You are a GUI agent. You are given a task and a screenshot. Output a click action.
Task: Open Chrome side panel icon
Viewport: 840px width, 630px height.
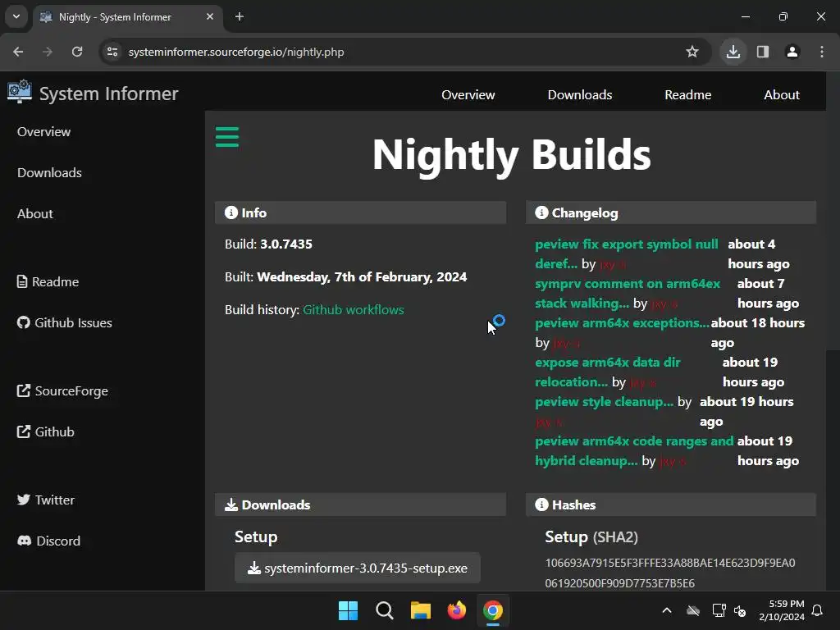[763, 52]
